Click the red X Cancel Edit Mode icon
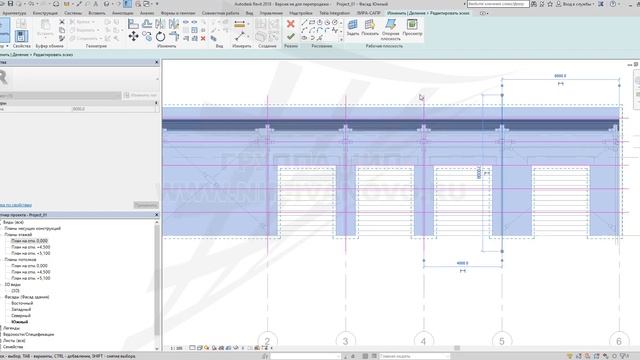Viewport: 640px width, 360px height. [x=290, y=24]
